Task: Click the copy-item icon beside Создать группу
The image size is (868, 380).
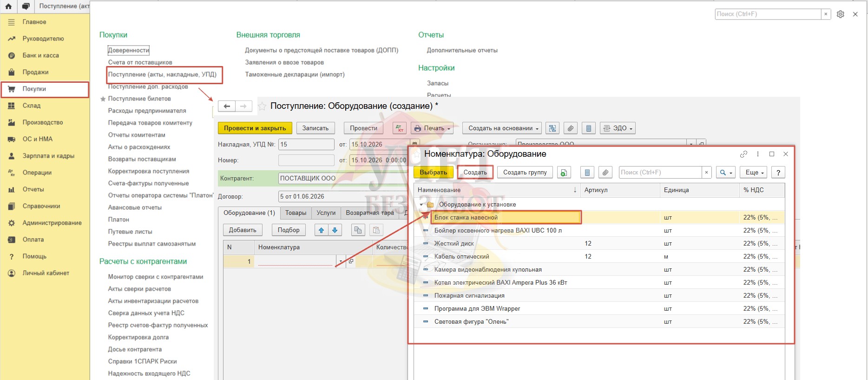Action: coord(564,173)
